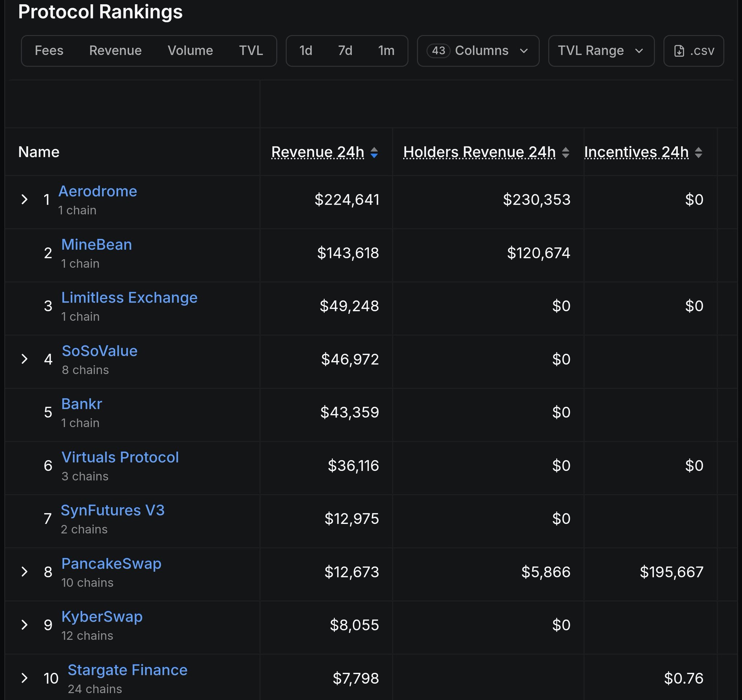Screen dimensions: 742x700
Task: Sort by Revenue 24h arrows icon
Action: click(374, 152)
